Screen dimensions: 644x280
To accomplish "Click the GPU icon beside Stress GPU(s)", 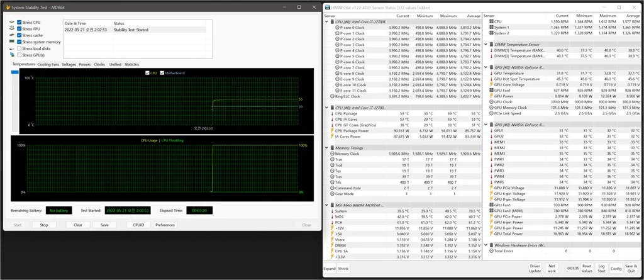I will coord(11,55).
